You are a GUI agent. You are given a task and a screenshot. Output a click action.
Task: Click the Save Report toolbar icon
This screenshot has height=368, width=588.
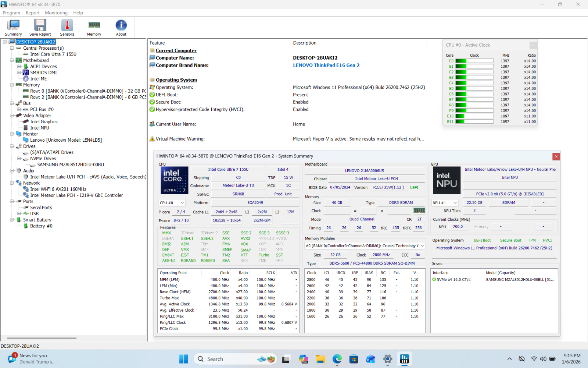pos(40,28)
